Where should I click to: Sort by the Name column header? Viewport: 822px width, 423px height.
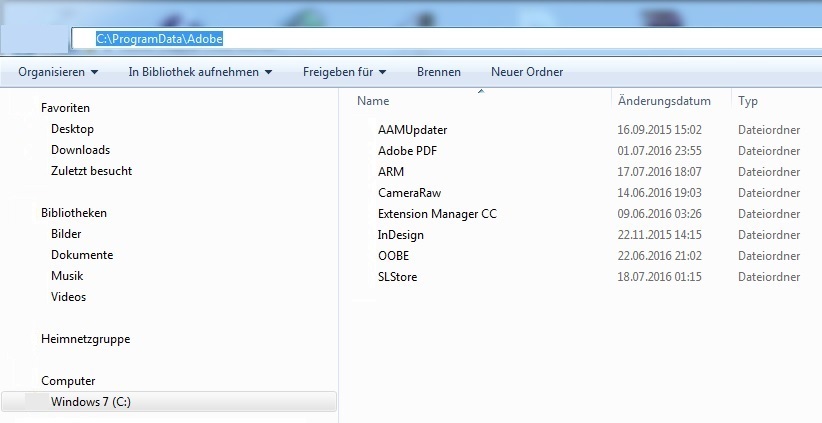coord(373,101)
